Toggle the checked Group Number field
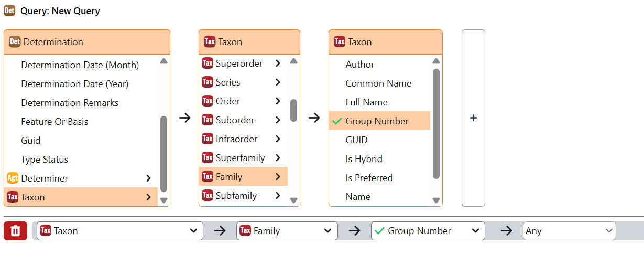The width and height of the screenshot is (644, 265). click(377, 121)
